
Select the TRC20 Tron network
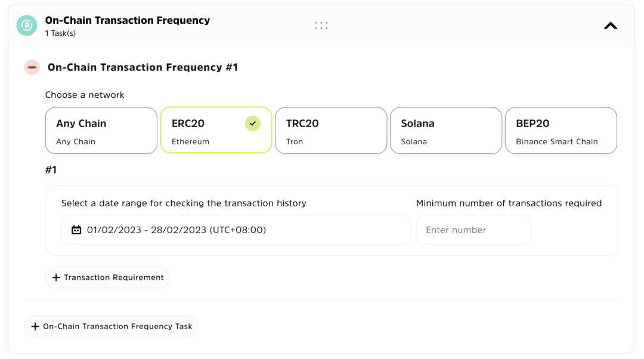[331, 131]
